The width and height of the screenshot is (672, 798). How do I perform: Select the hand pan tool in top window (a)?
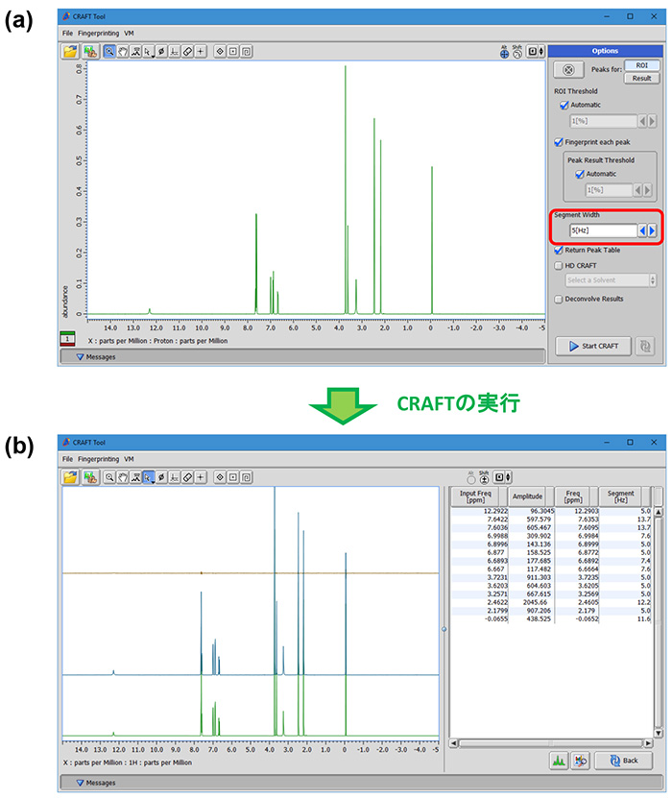click(x=123, y=52)
